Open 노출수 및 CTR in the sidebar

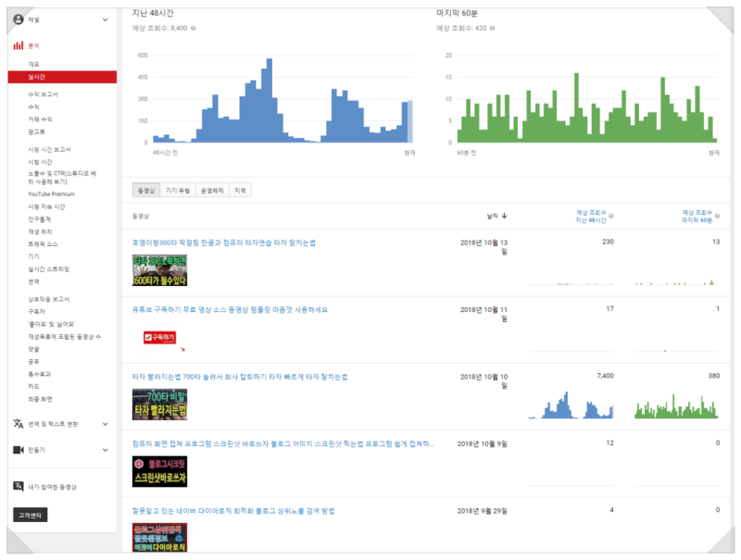(62, 178)
